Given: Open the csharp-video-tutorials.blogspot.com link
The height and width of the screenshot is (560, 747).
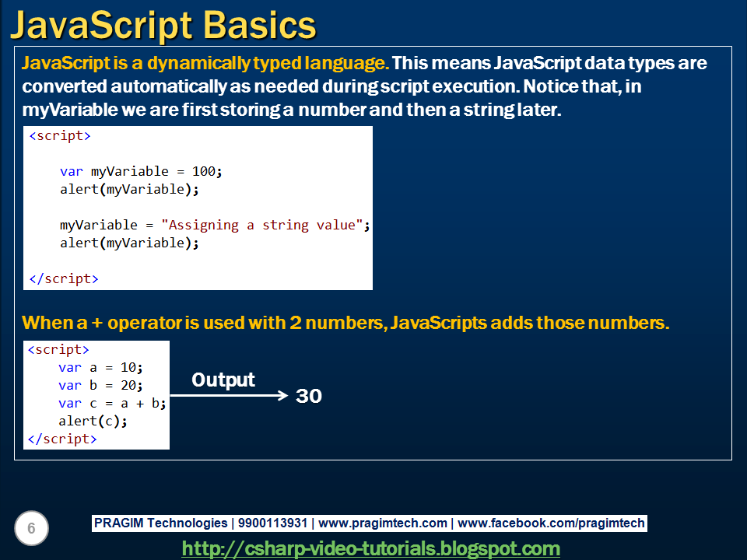Looking at the screenshot, I should click(x=370, y=549).
